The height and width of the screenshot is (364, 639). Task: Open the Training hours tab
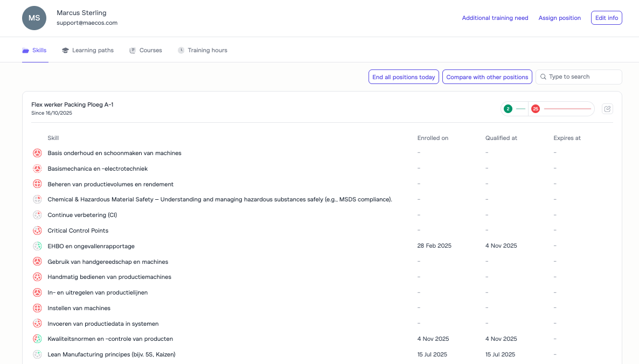pyautogui.click(x=203, y=50)
